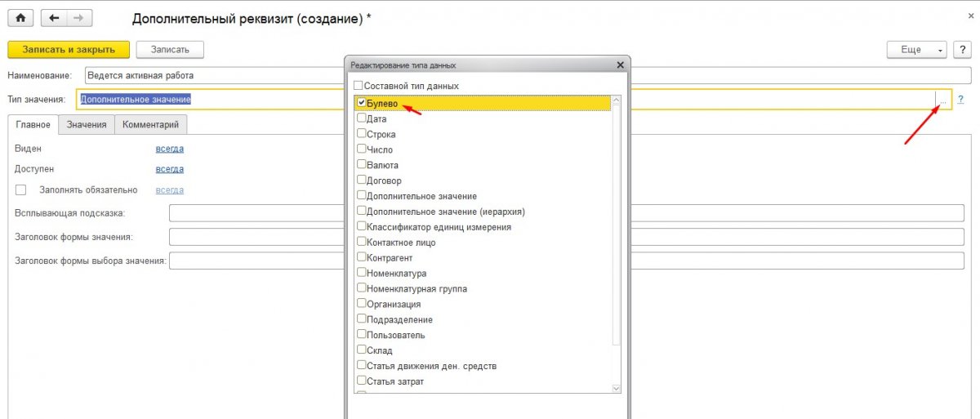Open 'Значения' tab
This screenshot has width=980, height=419.
coord(87,124)
